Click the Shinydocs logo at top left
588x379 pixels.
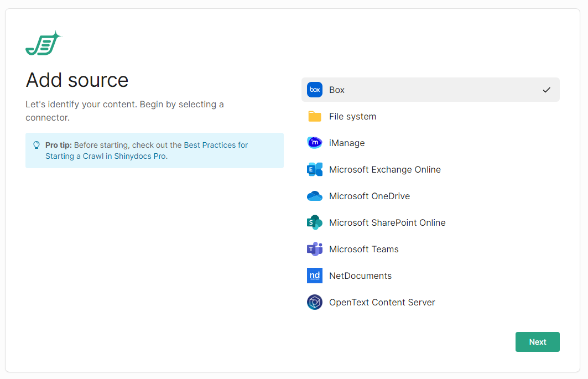pyautogui.click(x=44, y=43)
